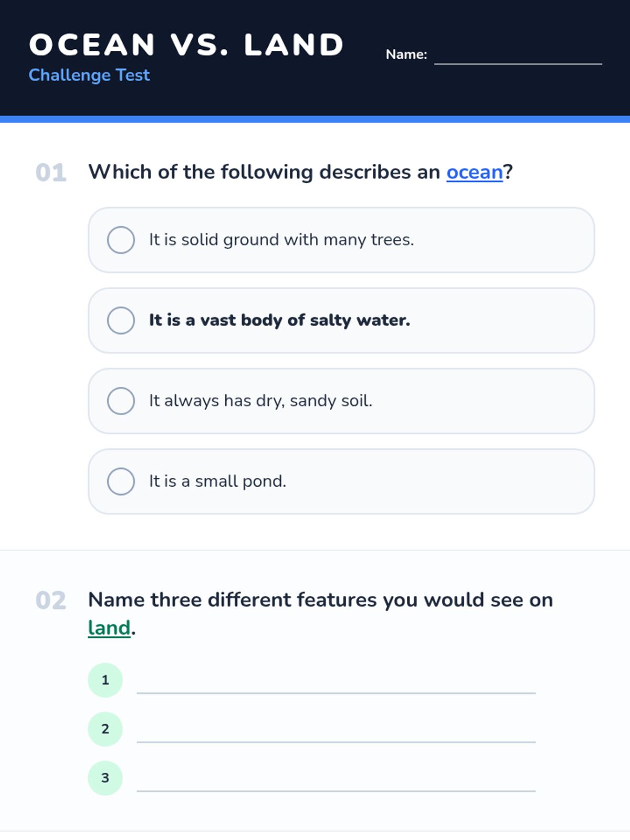This screenshot has width=630, height=840.
Task: Click the "It is a small pond." answer text
Action: pos(217,481)
